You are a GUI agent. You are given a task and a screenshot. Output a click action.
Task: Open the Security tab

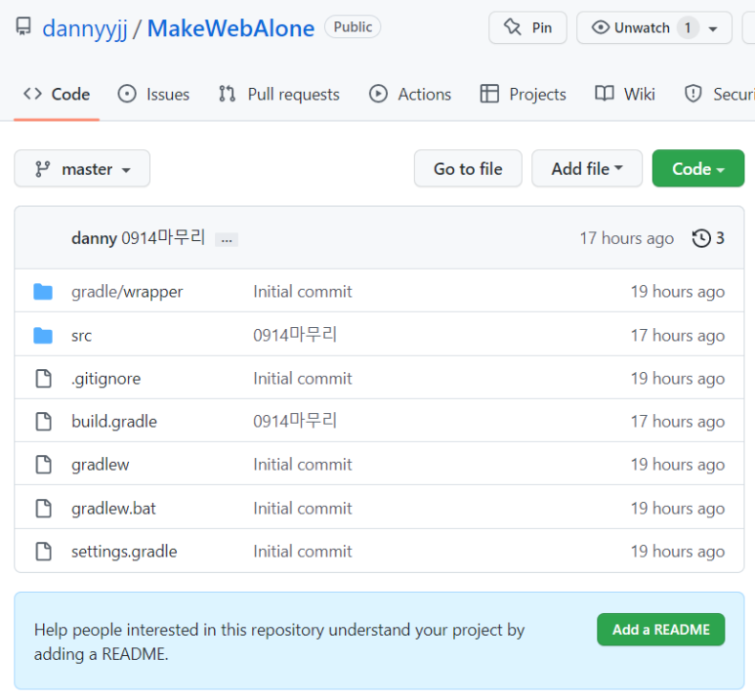(720, 94)
